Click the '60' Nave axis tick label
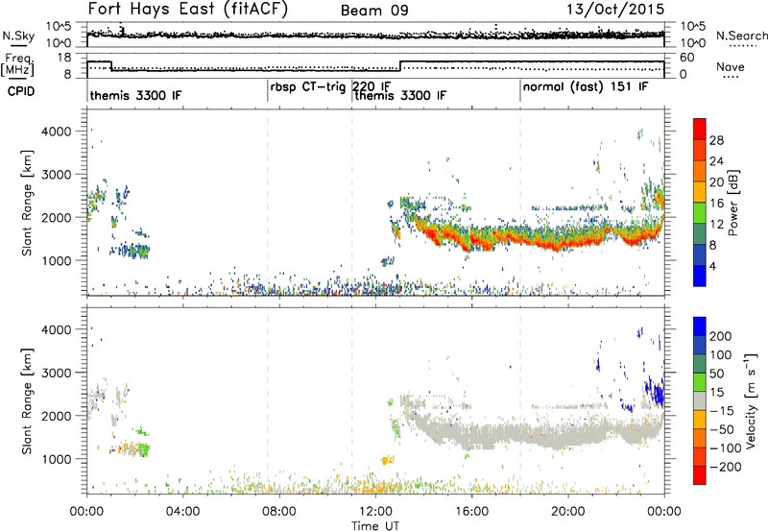The image size is (768, 532). (687, 58)
